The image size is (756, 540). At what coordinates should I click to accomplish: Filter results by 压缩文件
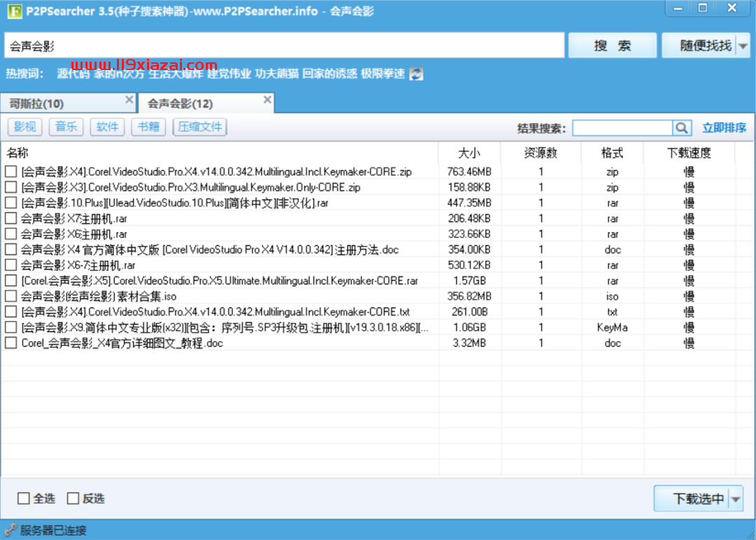point(199,127)
